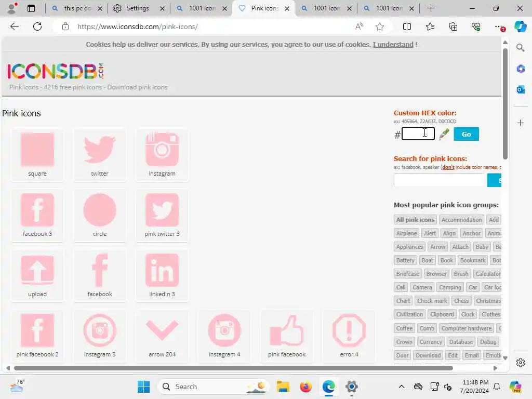The width and height of the screenshot is (532, 399).
Task: Focus the search for pink icons field
Action: tap(440, 180)
